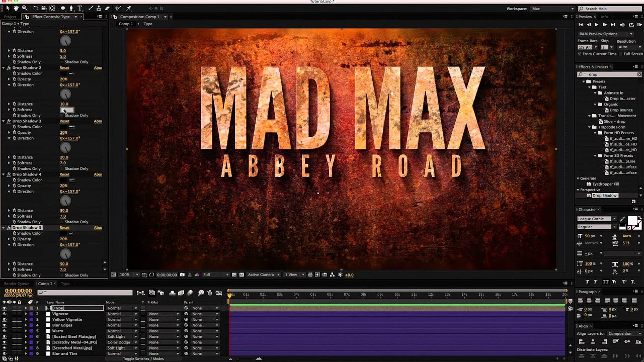Screen dimensions: 644x362
Task: Select the Clone Stamp tool
Action: (x=99, y=8)
